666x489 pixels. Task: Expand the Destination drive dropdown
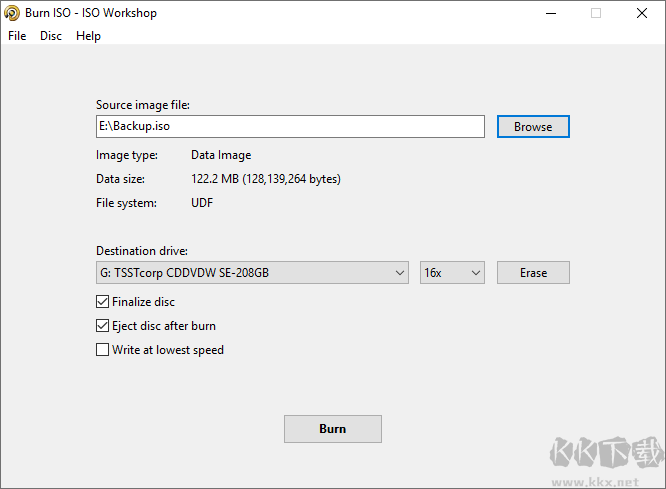(399, 273)
